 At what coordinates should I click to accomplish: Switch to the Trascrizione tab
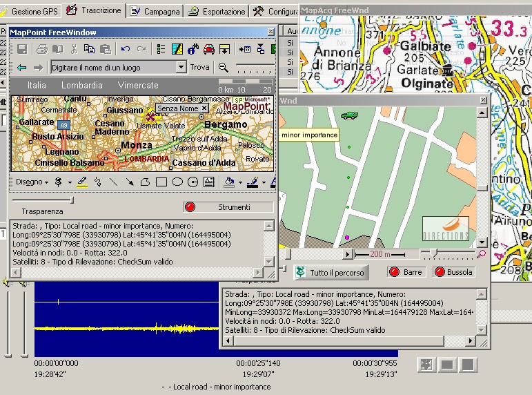tap(95, 10)
